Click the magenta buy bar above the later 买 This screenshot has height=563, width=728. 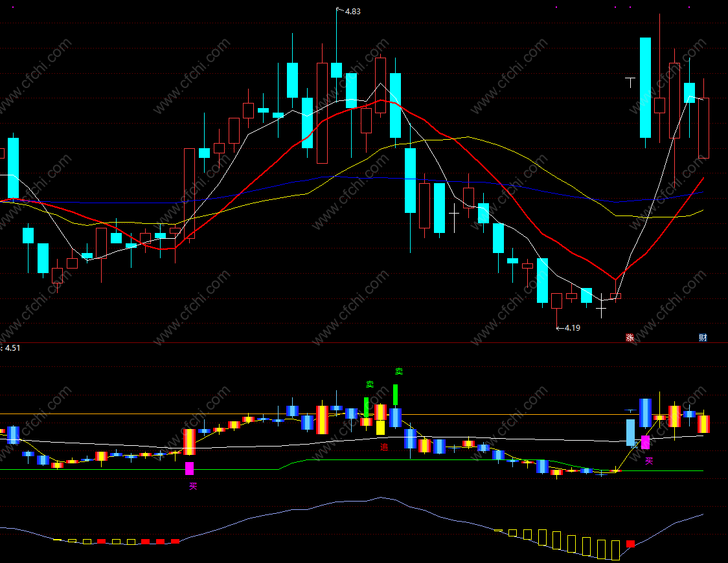(x=645, y=443)
